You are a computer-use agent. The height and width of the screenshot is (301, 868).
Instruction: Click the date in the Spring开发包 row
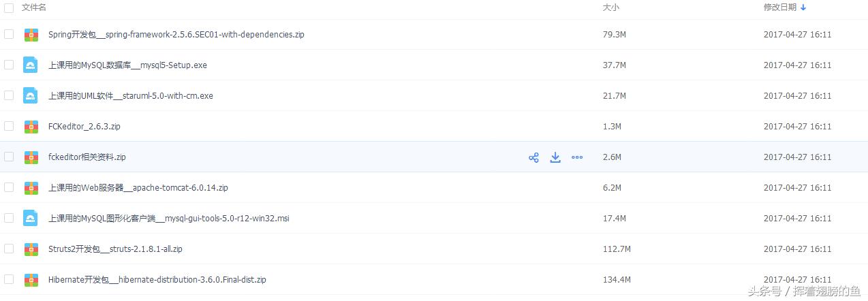tap(798, 35)
